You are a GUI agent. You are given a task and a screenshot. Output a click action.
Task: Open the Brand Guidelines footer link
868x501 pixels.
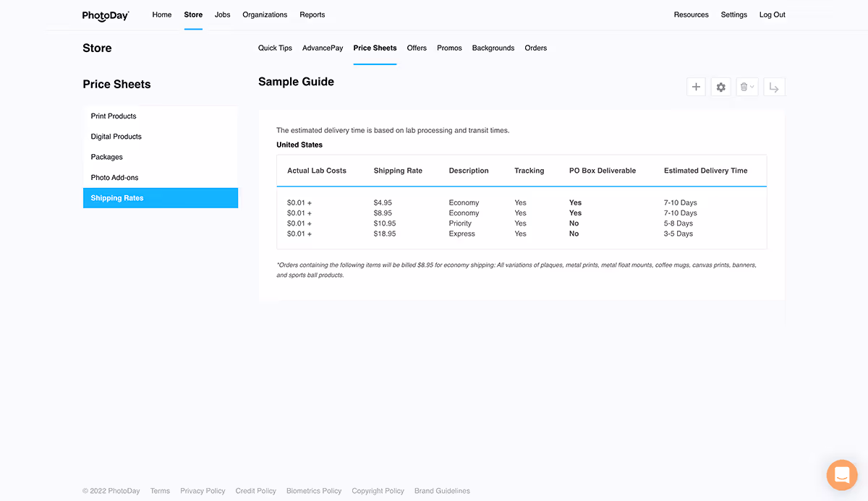[x=442, y=491]
